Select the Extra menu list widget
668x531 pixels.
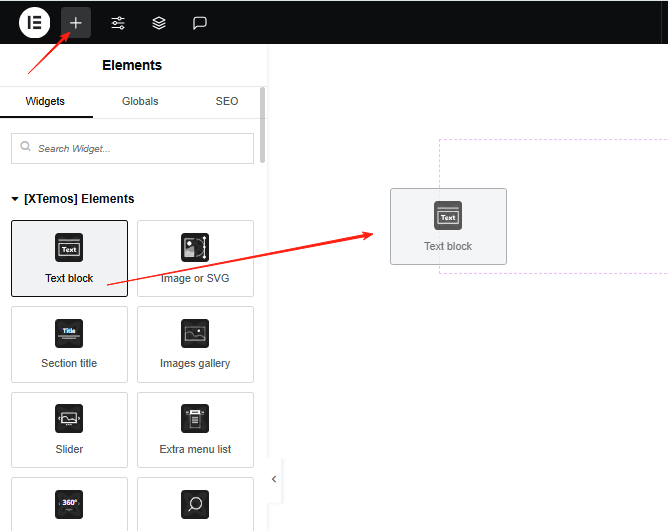(x=195, y=430)
